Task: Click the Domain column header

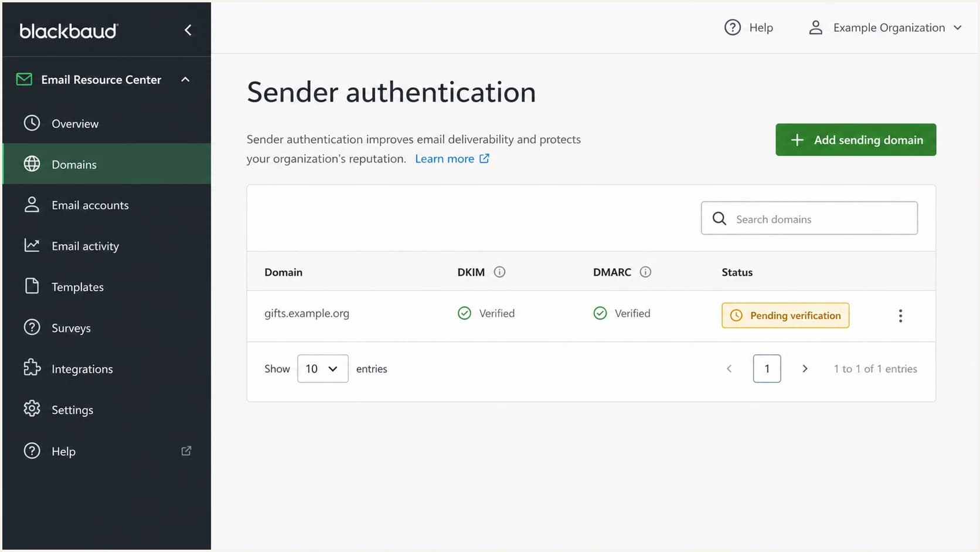Action: pos(283,272)
